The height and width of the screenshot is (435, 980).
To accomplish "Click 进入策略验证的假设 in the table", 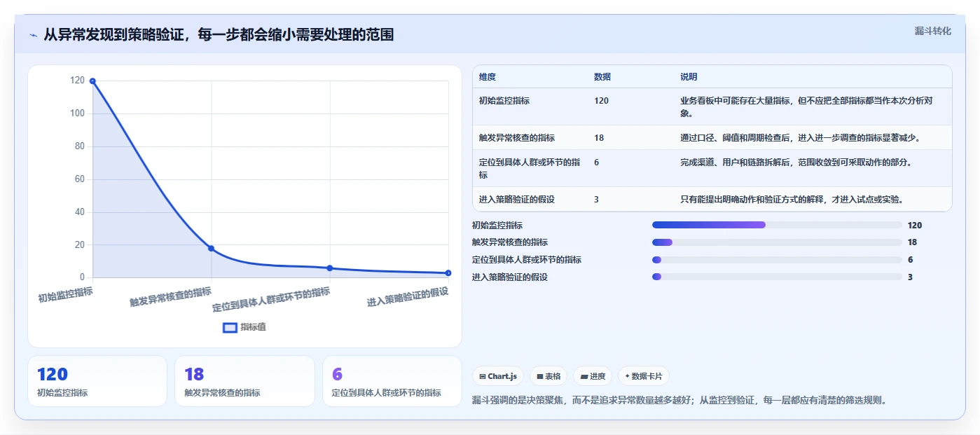I will coord(517,200).
